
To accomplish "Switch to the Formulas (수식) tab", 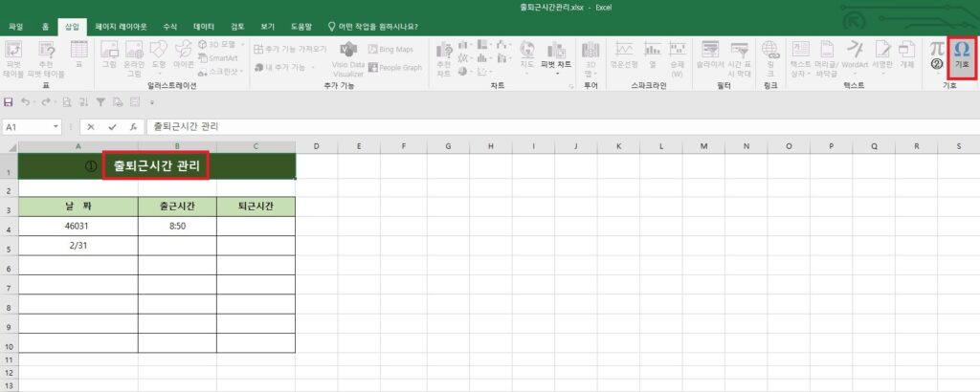I will click(170, 27).
